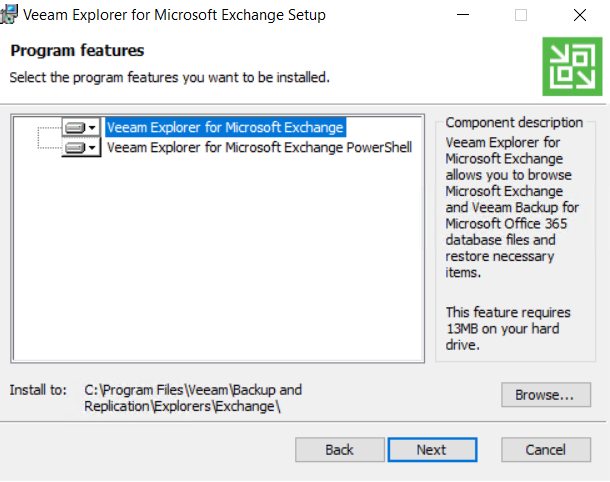Open the install-state arrow for the Exchange PowerShell feature
Viewport: 610px width, 482px height.
(92, 148)
